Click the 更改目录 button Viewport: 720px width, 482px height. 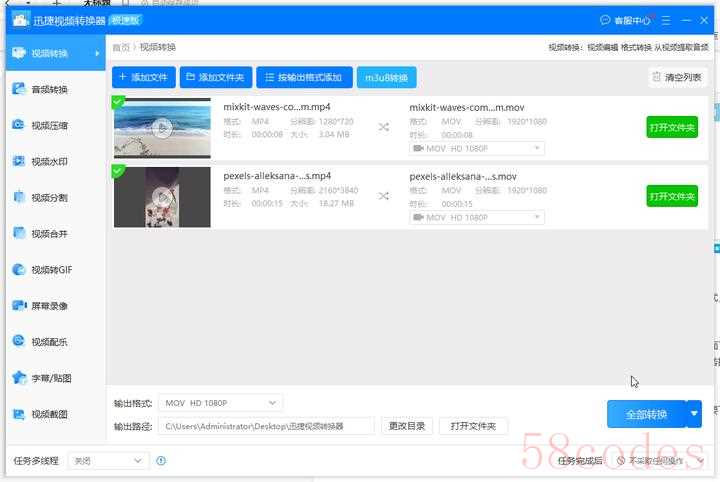click(407, 426)
